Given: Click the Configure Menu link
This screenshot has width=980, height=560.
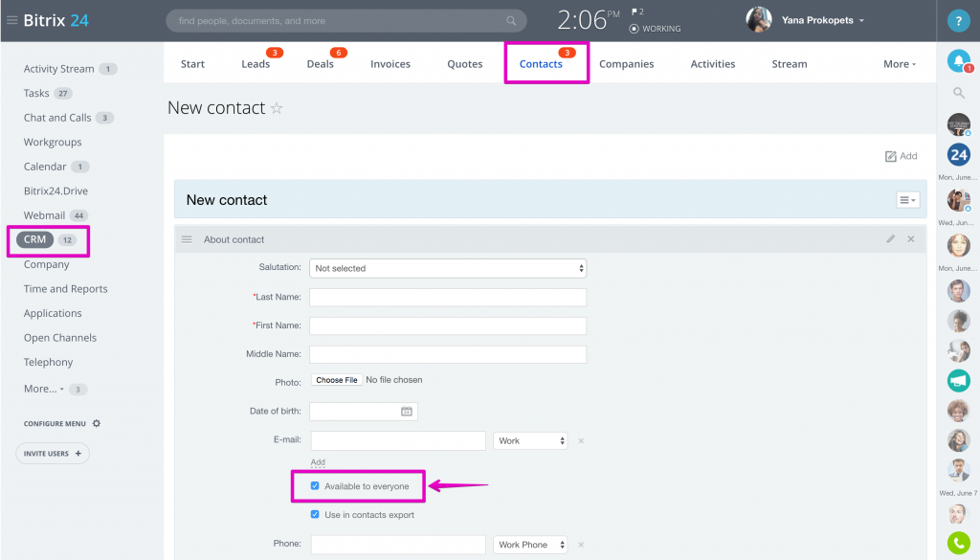Looking at the screenshot, I should (x=55, y=423).
